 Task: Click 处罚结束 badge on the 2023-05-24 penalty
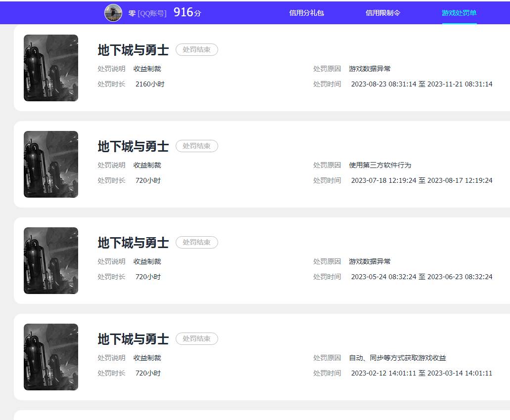[196, 242]
